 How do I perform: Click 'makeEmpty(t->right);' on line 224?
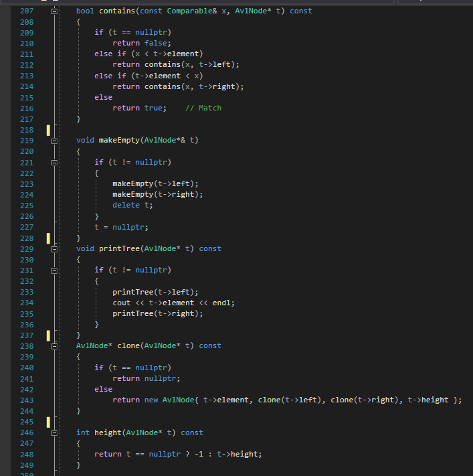click(x=158, y=194)
